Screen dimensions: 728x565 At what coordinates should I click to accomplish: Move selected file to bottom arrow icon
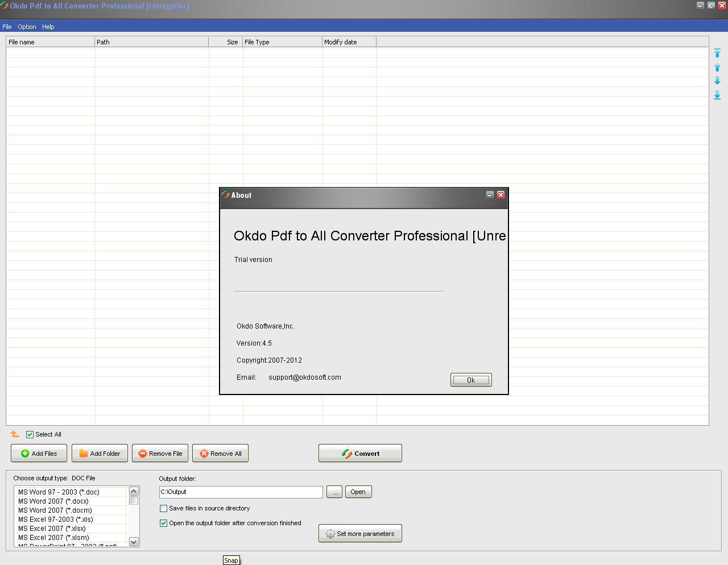717,95
